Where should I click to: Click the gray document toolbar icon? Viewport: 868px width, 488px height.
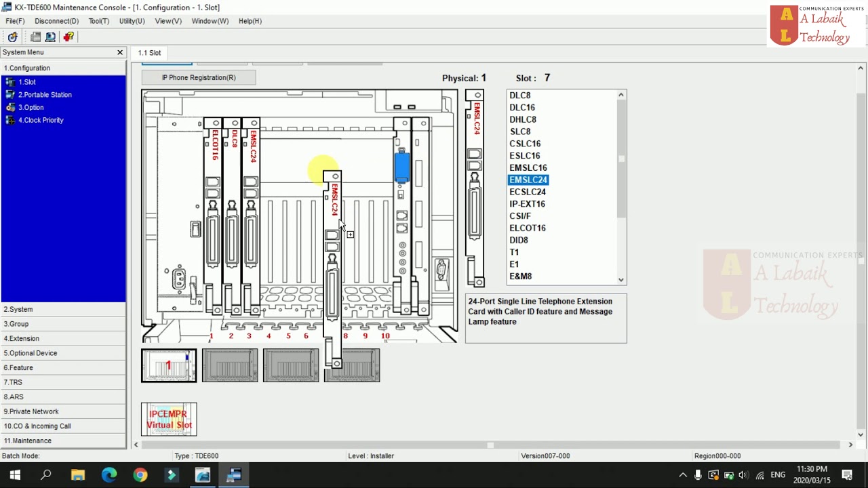(36, 37)
